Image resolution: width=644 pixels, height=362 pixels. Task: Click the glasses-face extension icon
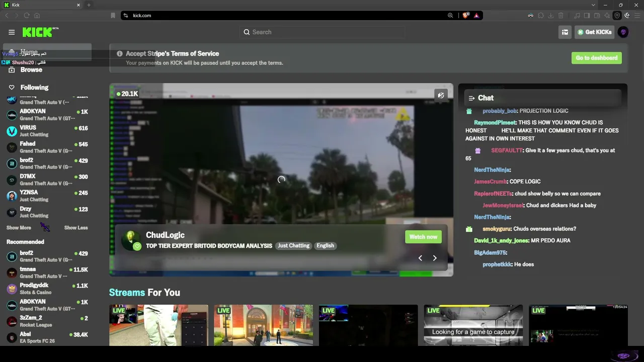(530, 16)
